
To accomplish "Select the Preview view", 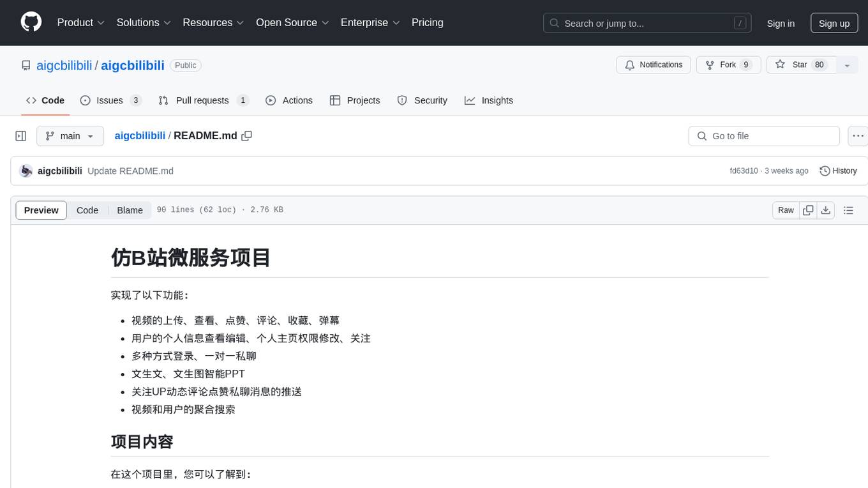I will 41,210.
